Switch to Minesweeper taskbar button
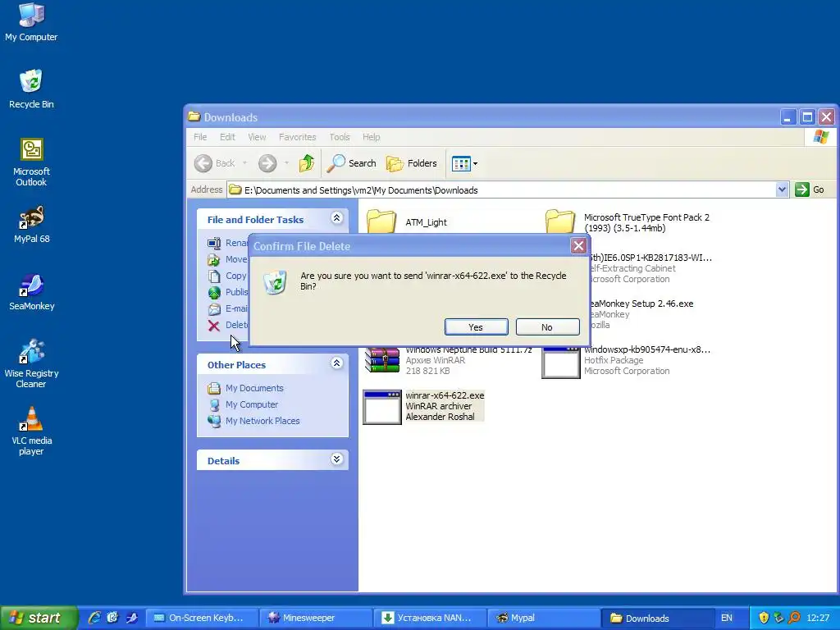This screenshot has height=630, width=840. [316, 618]
